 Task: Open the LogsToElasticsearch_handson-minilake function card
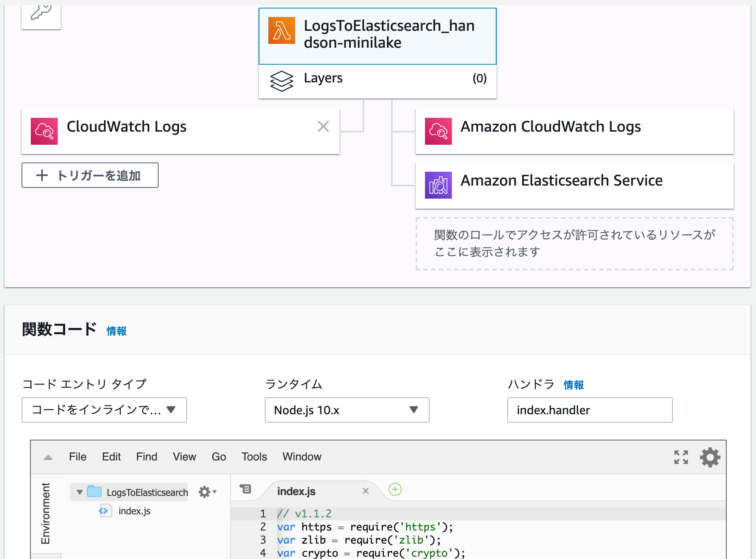pyautogui.click(x=378, y=36)
